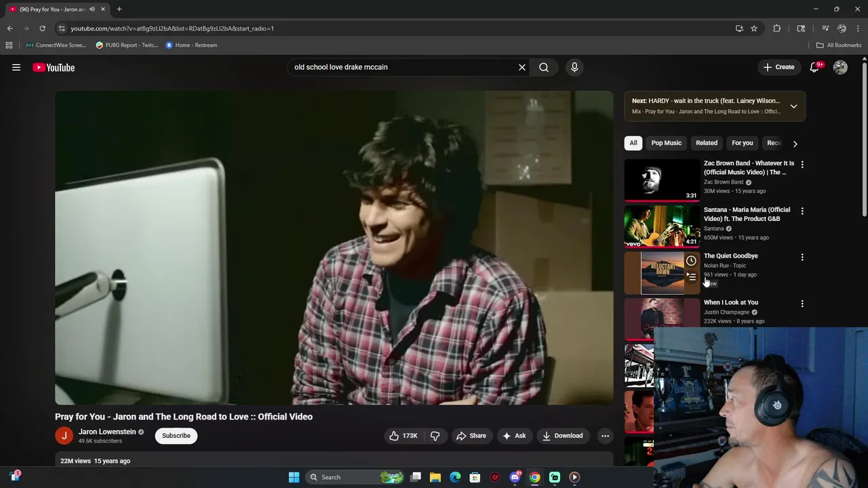
Task: Click the Ask button
Action: pyautogui.click(x=514, y=436)
